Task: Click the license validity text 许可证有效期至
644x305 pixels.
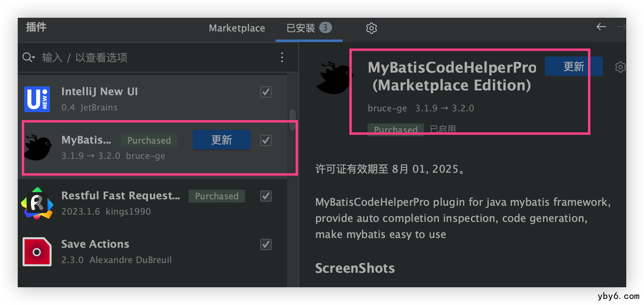Action: click(x=389, y=169)
